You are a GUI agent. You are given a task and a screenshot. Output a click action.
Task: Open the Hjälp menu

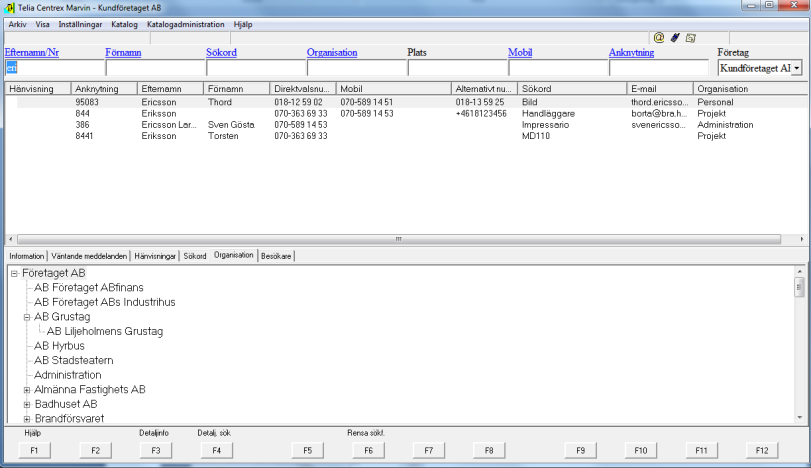pyautogui.click(x=243, y=24)
